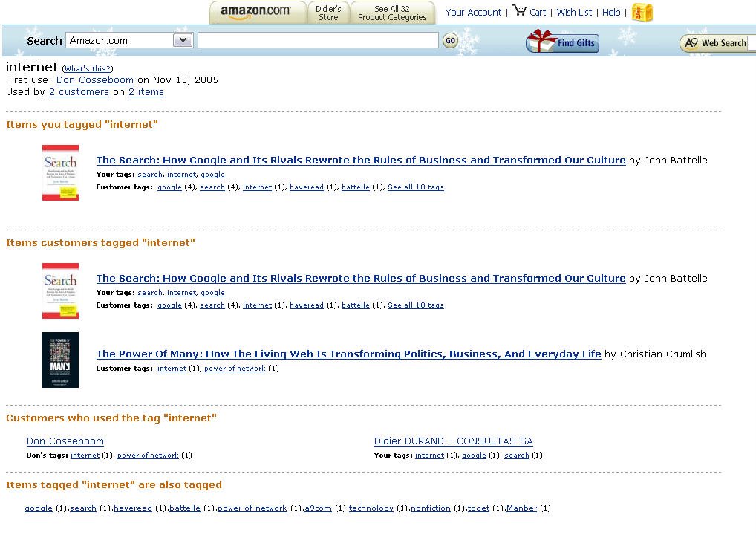Screen dimensions: 756x538
Task: Click 'internet' tag under Power Of Many
Action: [172, 368]
